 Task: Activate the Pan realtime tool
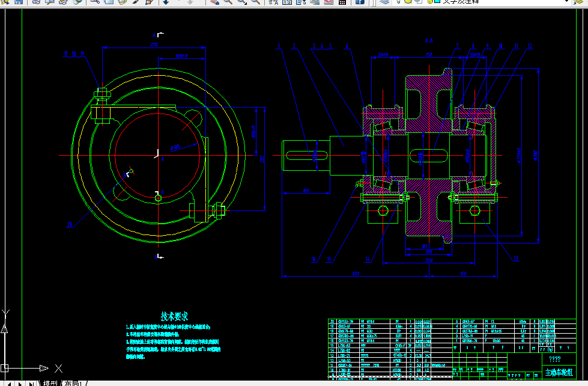tap(214, 2)
